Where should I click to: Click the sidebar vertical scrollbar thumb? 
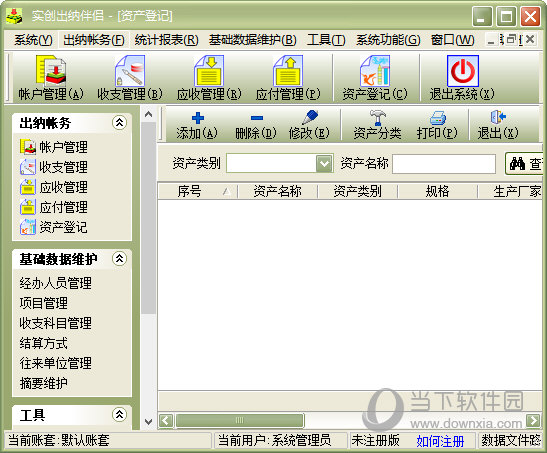(148, 218)
